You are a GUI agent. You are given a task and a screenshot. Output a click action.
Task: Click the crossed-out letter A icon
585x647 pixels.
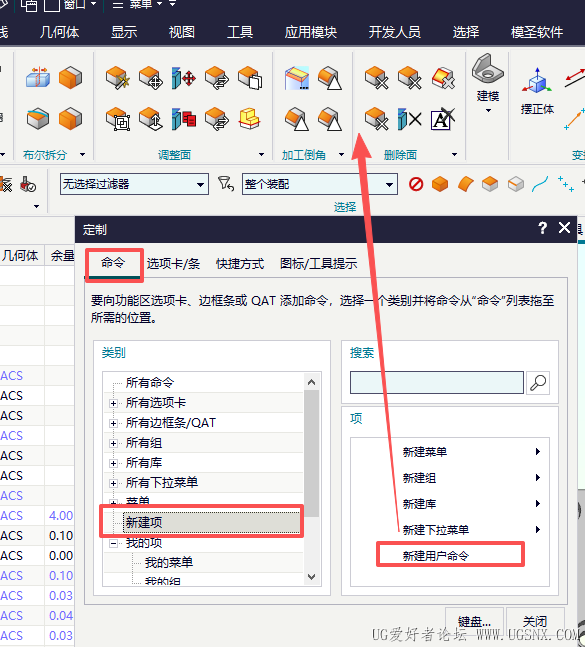click(443, 119)
